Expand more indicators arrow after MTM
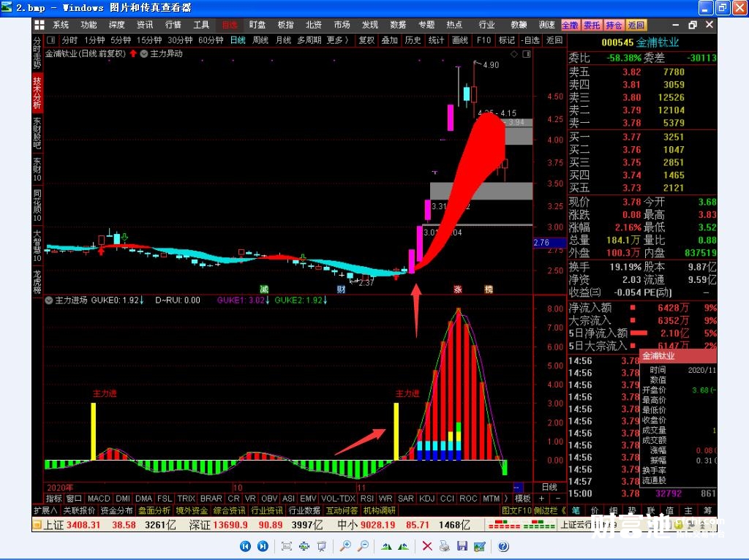The image size is (749, 560). tap(506, 499)
